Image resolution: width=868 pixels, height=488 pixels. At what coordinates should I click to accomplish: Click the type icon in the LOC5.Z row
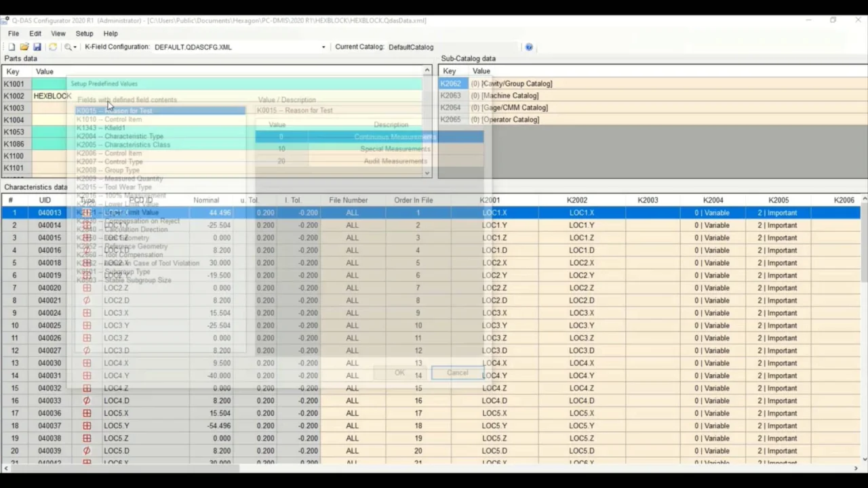(x=86, y=439)
